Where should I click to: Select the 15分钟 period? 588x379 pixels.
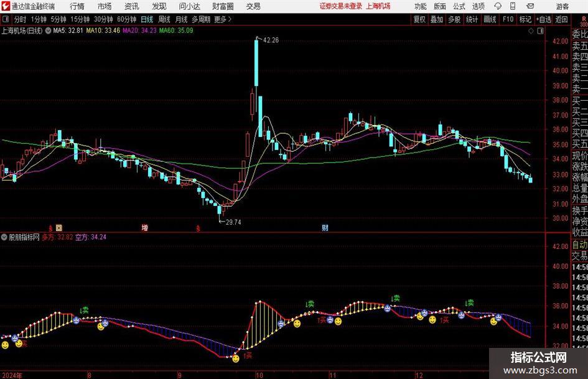tap(80, 19)
